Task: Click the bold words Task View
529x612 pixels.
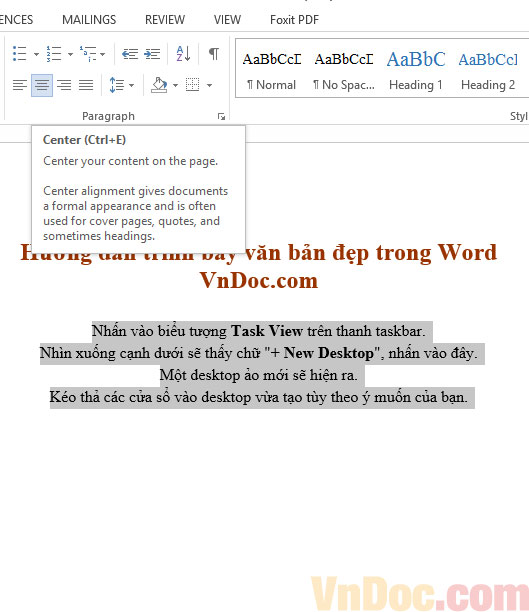Action: [x=267, y=331]
